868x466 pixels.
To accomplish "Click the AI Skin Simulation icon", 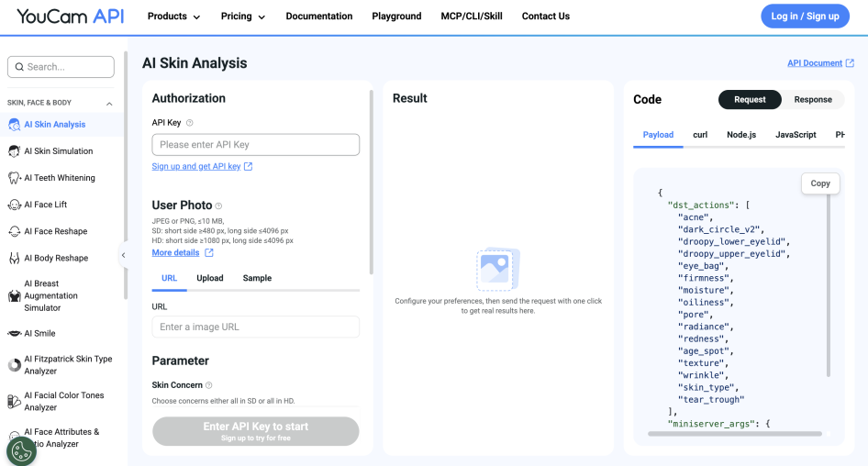I will click(15, 151).
